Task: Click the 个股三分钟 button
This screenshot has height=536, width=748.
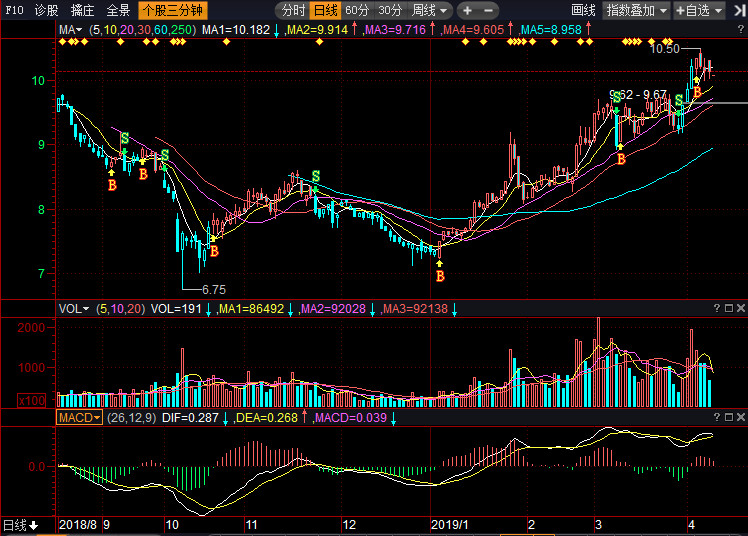Action: [x=172, y=10]
